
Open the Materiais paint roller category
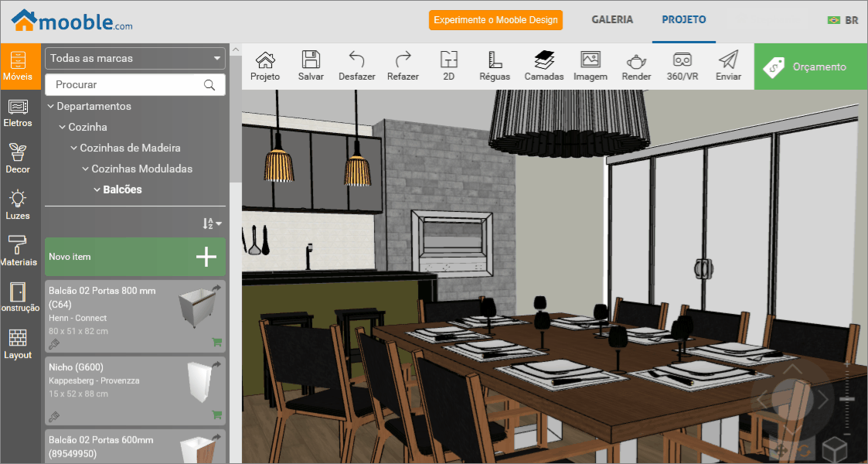point(19,252)
